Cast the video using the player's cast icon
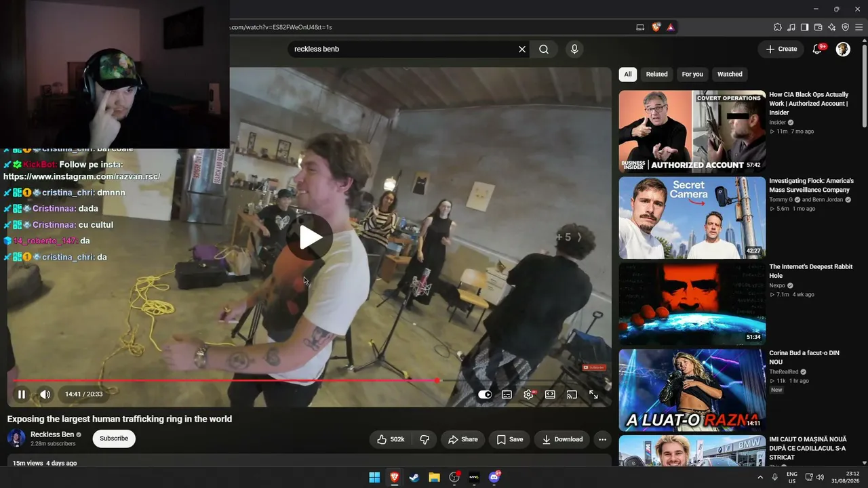 tap(572, 394)
